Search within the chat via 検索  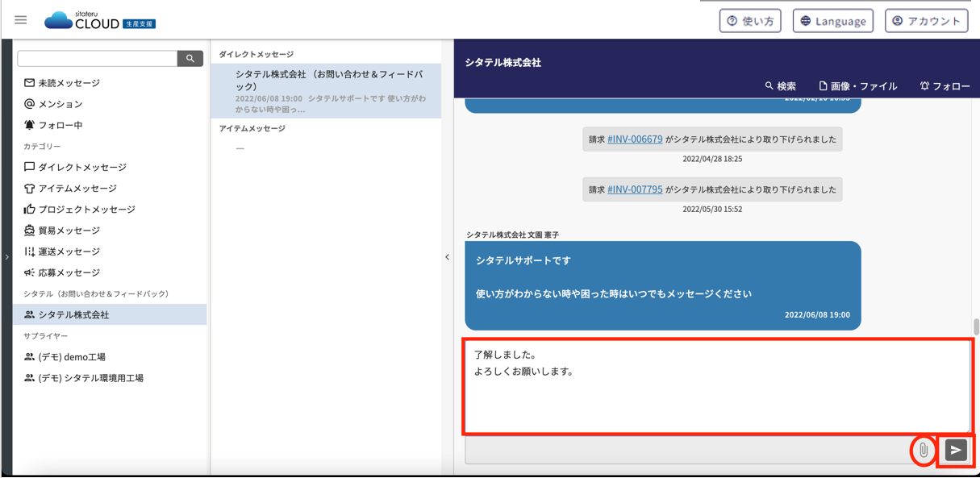click(781, 85)
